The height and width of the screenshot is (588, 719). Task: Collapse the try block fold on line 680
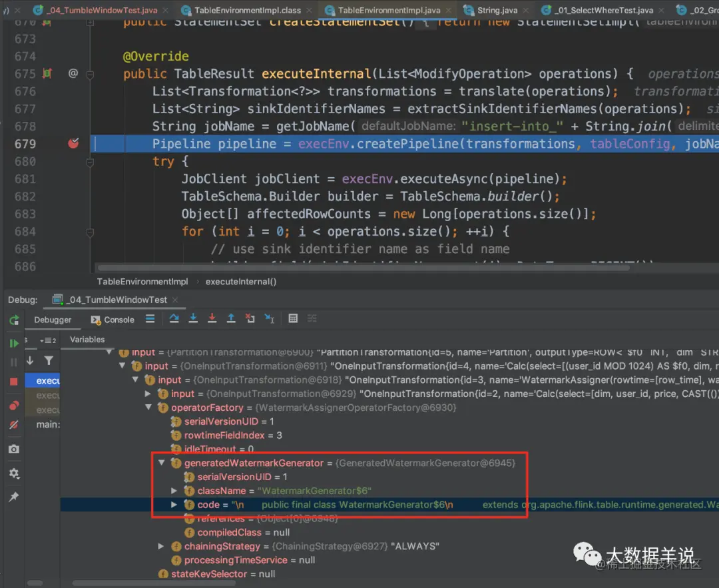[91, 162]
